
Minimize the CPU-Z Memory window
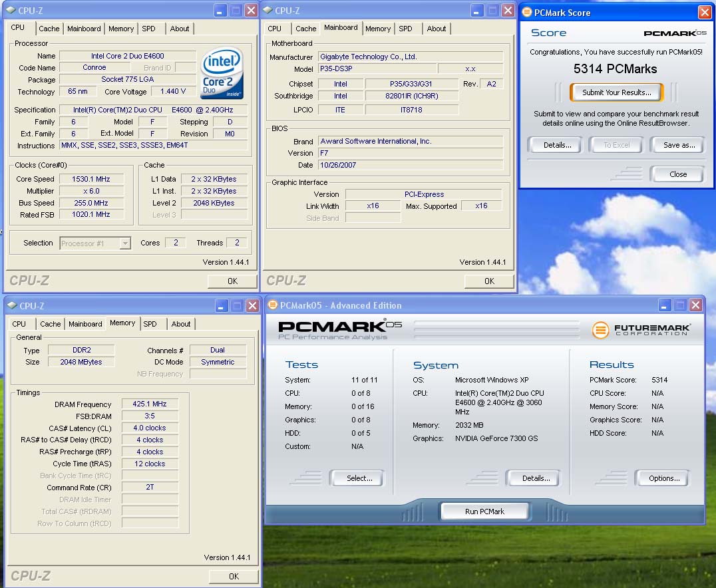point(221,305)
